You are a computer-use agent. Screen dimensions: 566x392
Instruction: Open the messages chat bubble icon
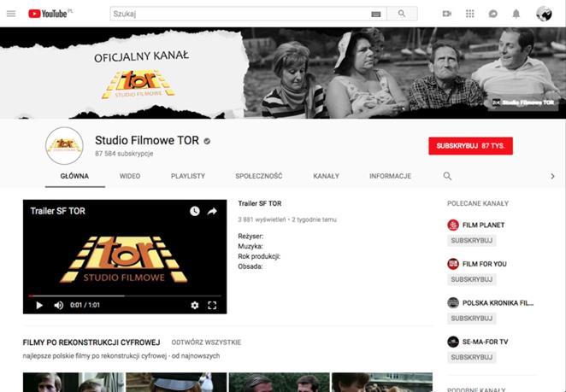coord(493,14)
